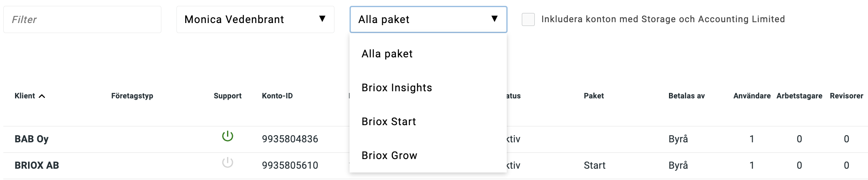Click the grey support power icon for BRIOX AB
This screenshot has height=180, width=868.
pos(227,163)
